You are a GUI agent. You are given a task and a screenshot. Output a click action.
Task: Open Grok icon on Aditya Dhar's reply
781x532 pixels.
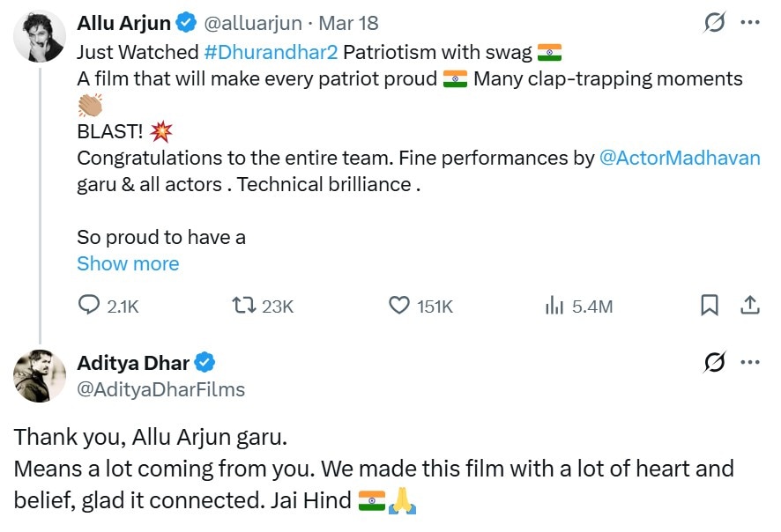[715, 362]
